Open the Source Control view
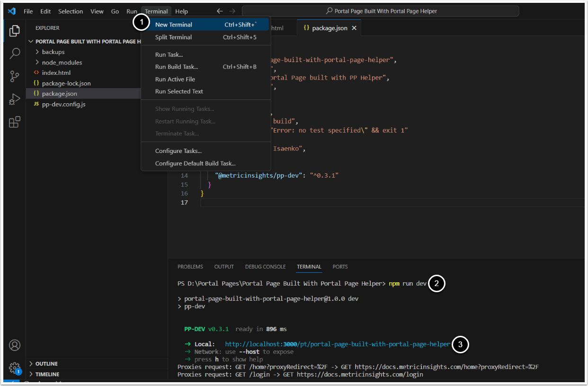The image size is (588, 386). (x=15, y=76)
